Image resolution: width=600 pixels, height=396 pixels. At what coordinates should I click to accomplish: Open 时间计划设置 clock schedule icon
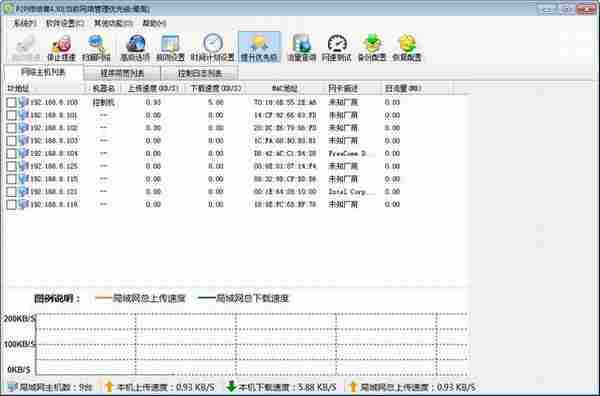(x=212, y=48)
